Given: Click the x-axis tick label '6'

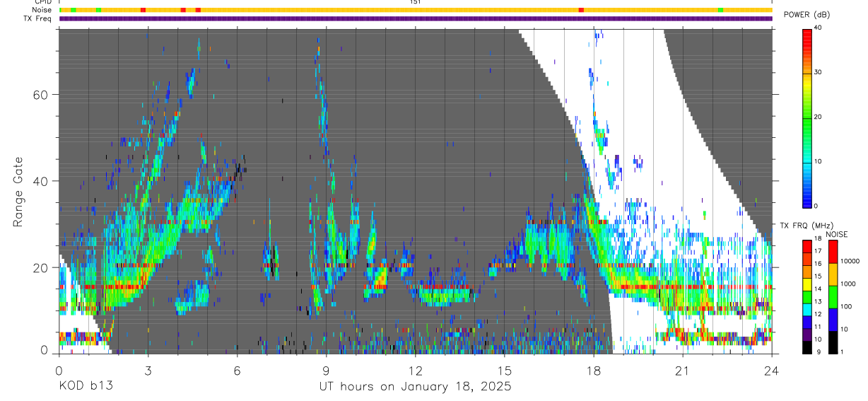Looking at the screenshot, I should pyautogui.click(x=237, y=371).
